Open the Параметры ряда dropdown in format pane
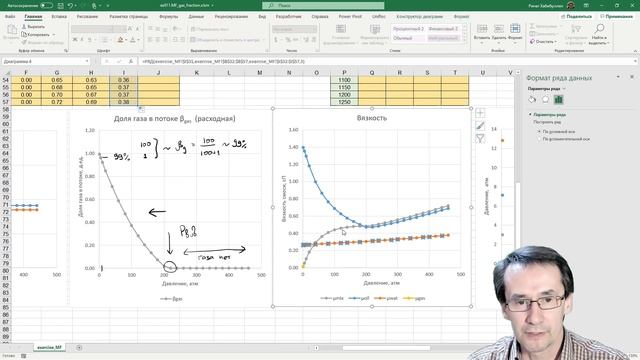 (547, 89)
